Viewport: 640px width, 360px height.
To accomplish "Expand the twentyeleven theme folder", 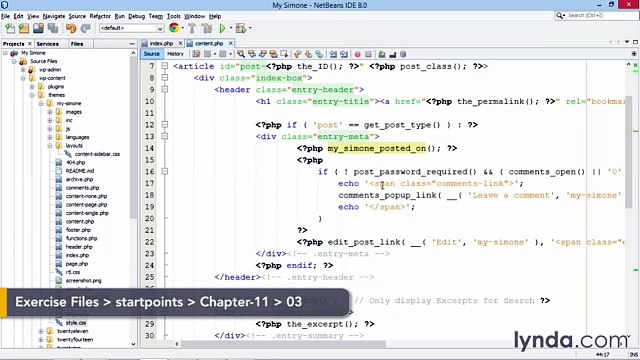I will (41, 331).
